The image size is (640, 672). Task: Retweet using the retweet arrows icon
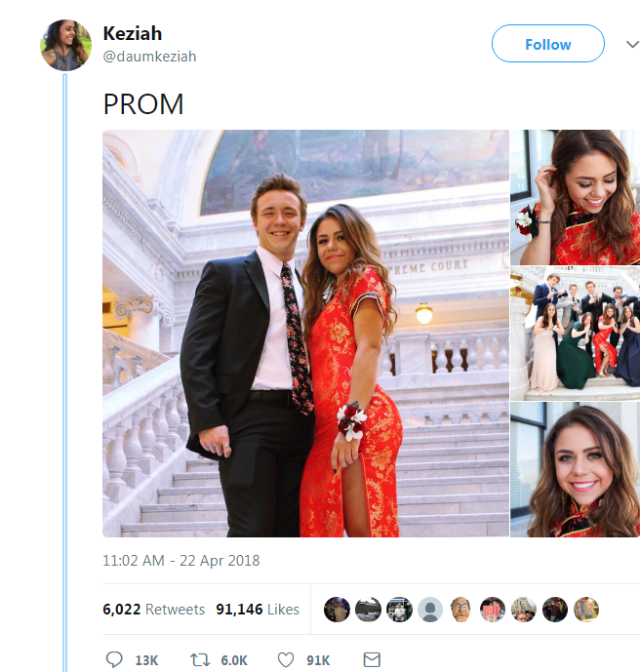199,660
